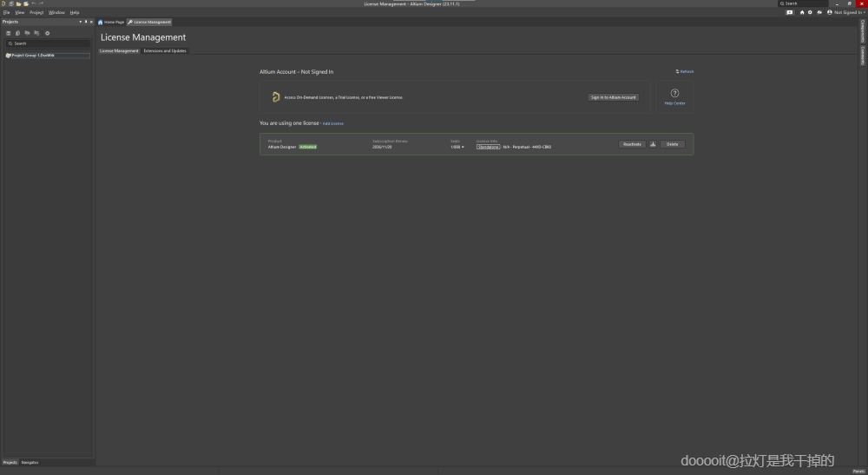Switch to Extensions and Updates sub-tab
This screenshot has height=475, width=868.
[x=165, y=51]
